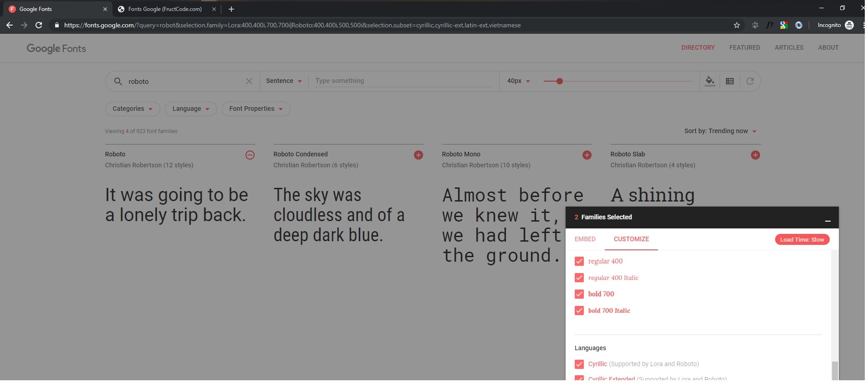Expand the Font Properties filter
This screenshot has height=383, width=868.
coord(256,109)
